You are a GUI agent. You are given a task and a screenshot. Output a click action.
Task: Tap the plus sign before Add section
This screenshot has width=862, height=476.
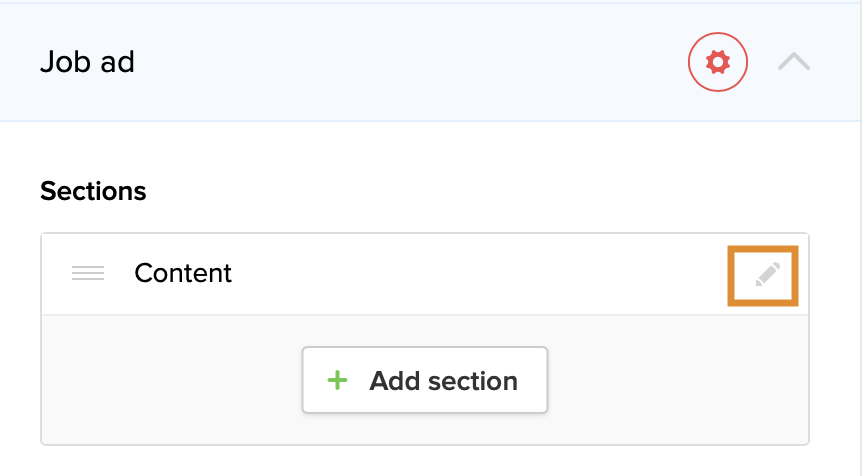click(x=338, y=380)
